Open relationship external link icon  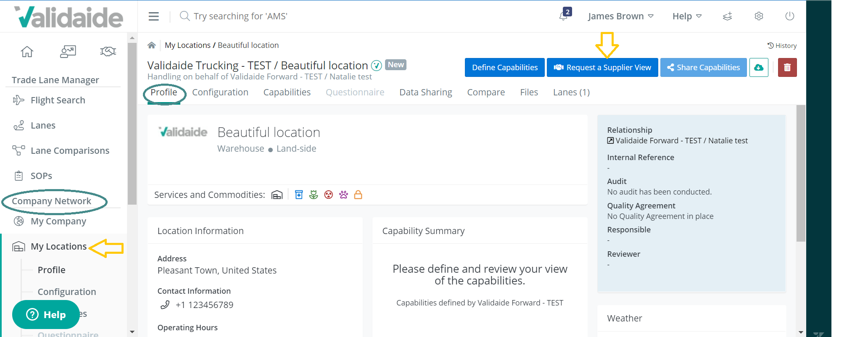[610, 141]
